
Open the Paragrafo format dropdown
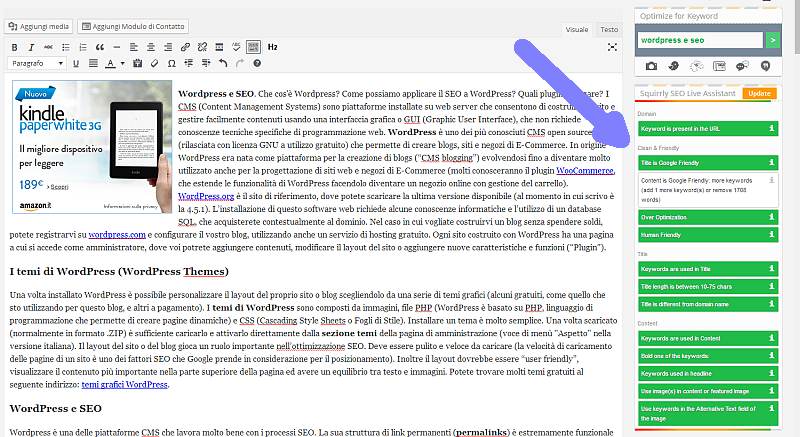point(36,63)
